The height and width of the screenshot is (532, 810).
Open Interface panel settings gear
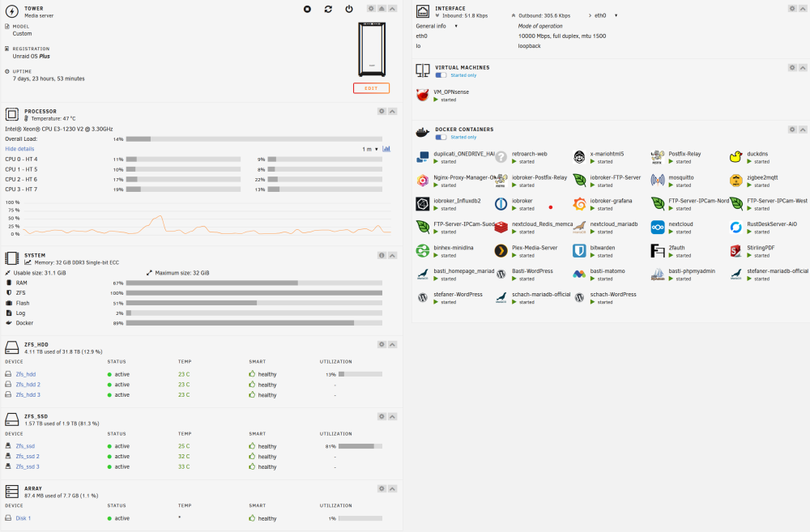(792, 9)
